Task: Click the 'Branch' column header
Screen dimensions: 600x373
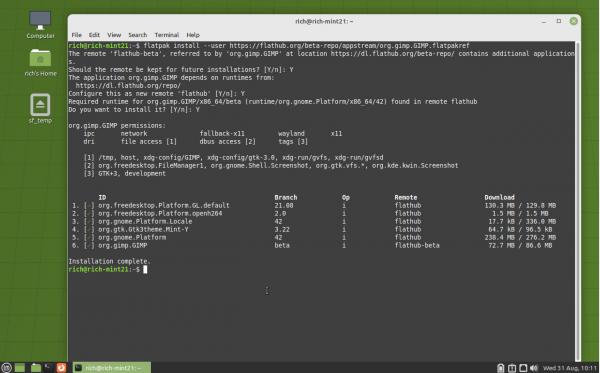Action: (285, 197)
